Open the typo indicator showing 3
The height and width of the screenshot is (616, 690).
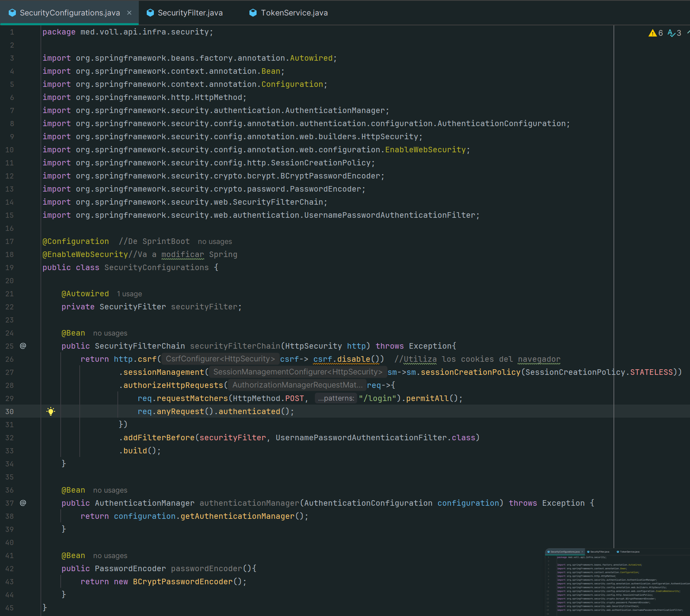[x=675, y=33]
